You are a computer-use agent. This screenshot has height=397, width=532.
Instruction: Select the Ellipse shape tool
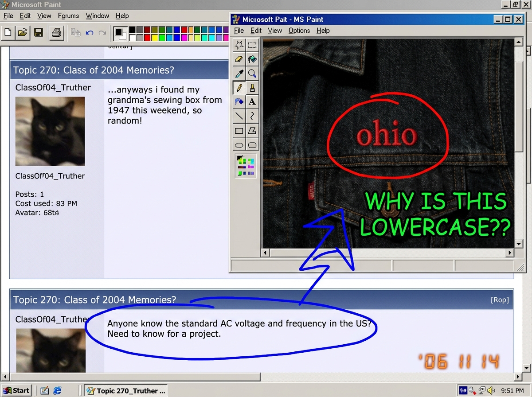239,145
